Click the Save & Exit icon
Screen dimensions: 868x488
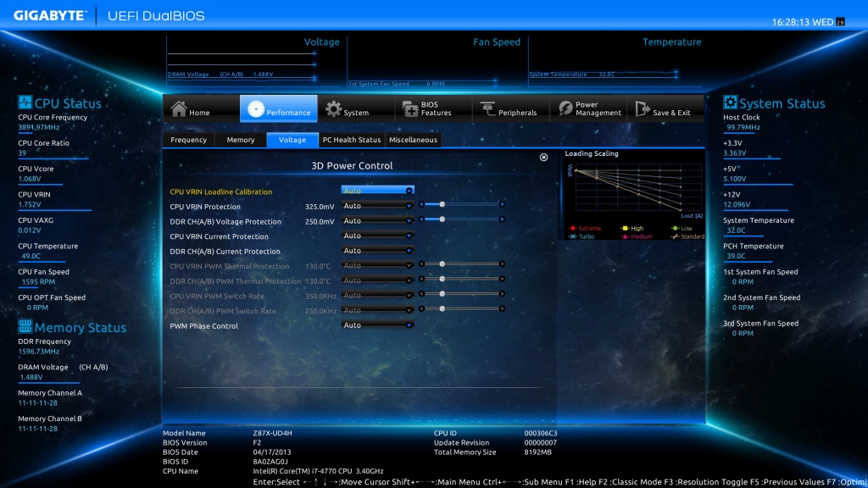(x=641, y=109)
